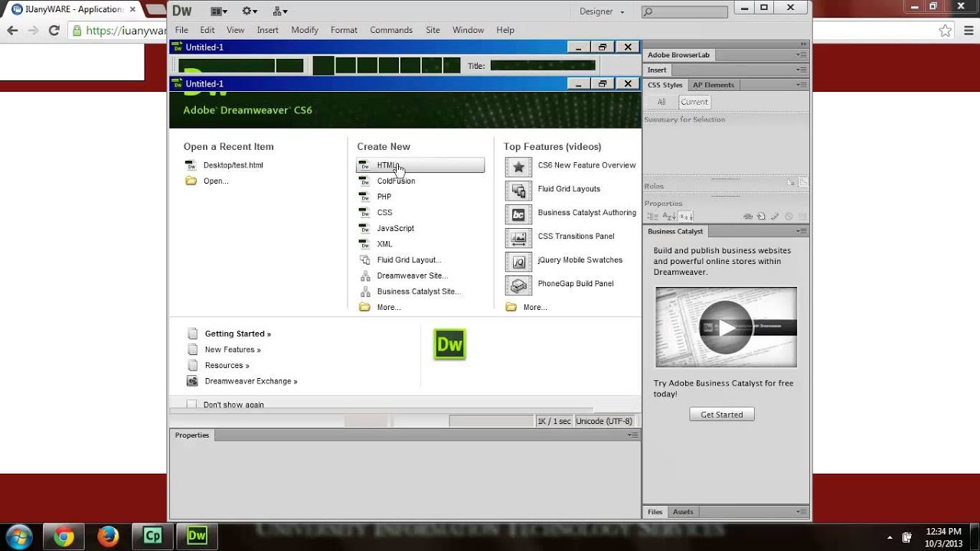Click the green Dw logo on welcome screen
Screen dimensions: 980x551
click(449, 344)
